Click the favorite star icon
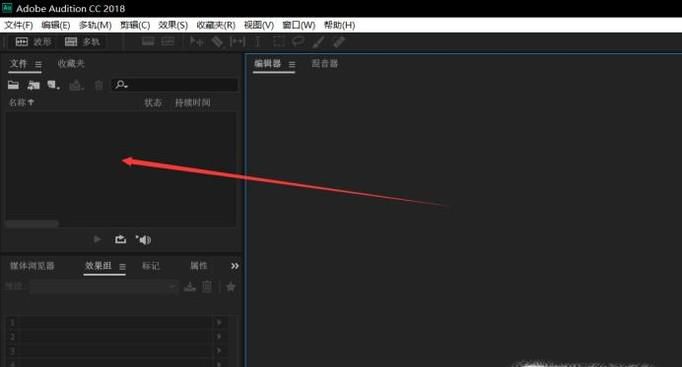Viewport: 682px width, 367px height. pos(231,287)
